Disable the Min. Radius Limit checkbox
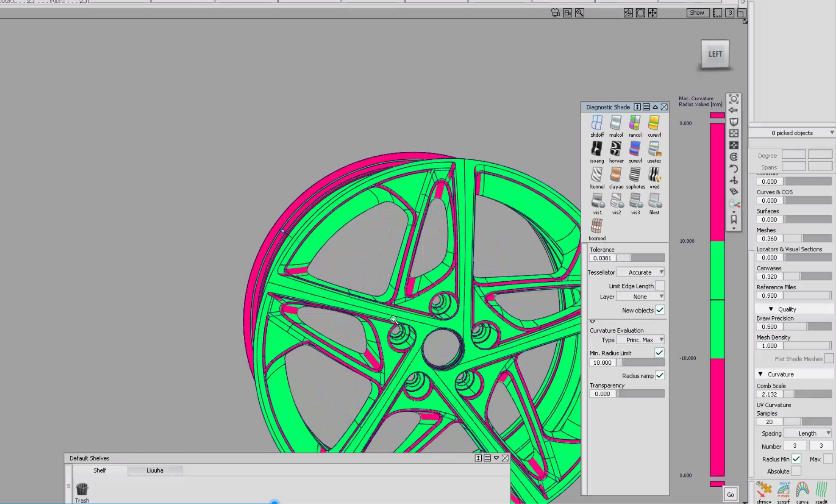The height and width of the screenshot is (504, 836). point(659,352)
